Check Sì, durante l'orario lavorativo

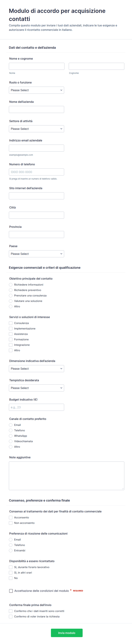point(11,567)
